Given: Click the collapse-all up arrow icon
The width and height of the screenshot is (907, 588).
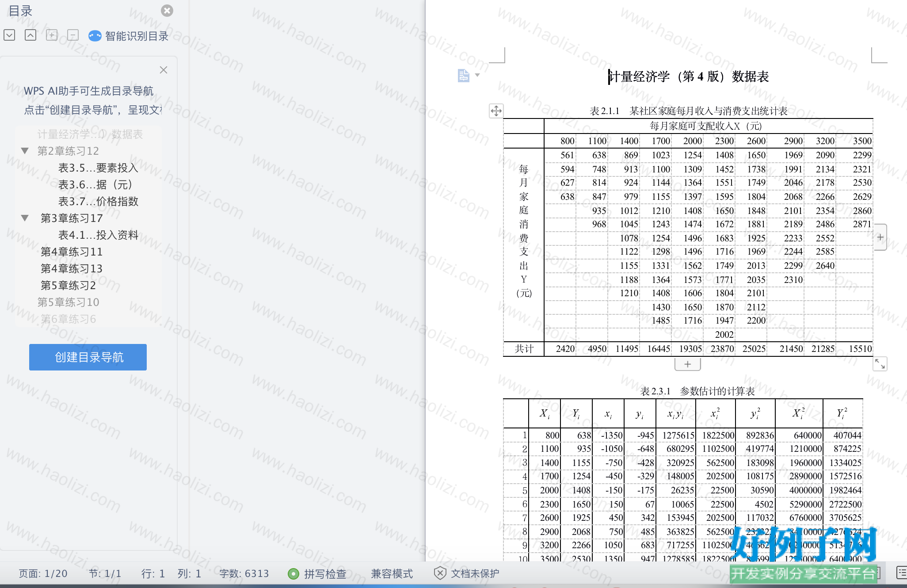Looking at the screenshot, I should pos(30,35).
